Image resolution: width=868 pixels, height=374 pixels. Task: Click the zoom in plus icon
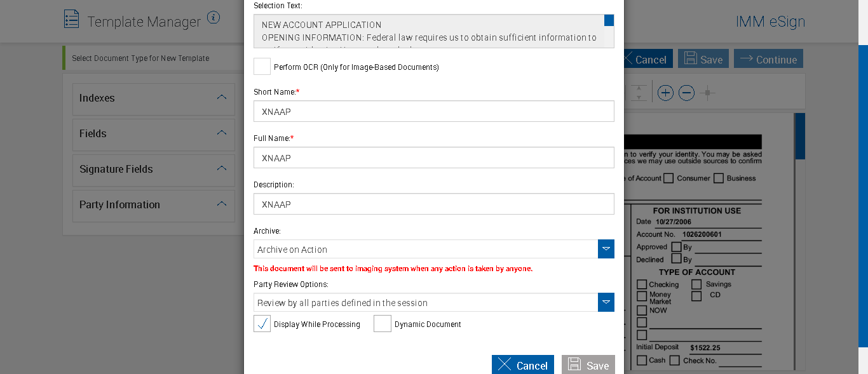(x=665, y=93)
